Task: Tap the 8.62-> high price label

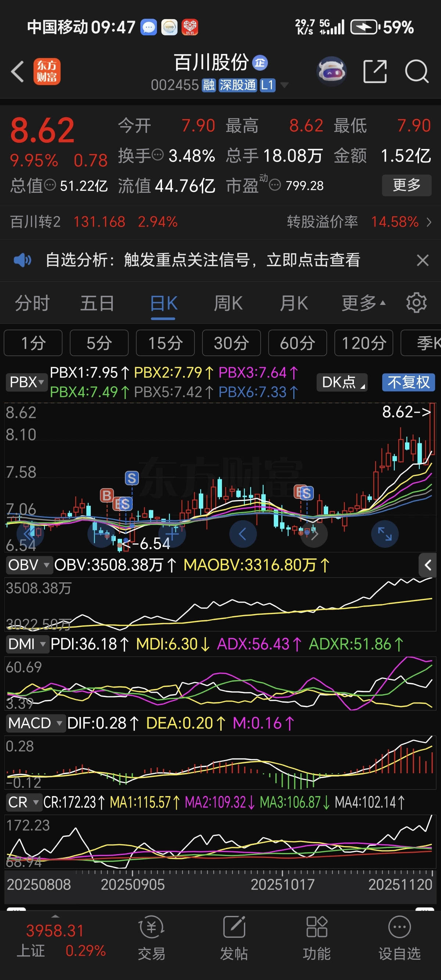Action: pyautogui.click(x=407, y=412)
